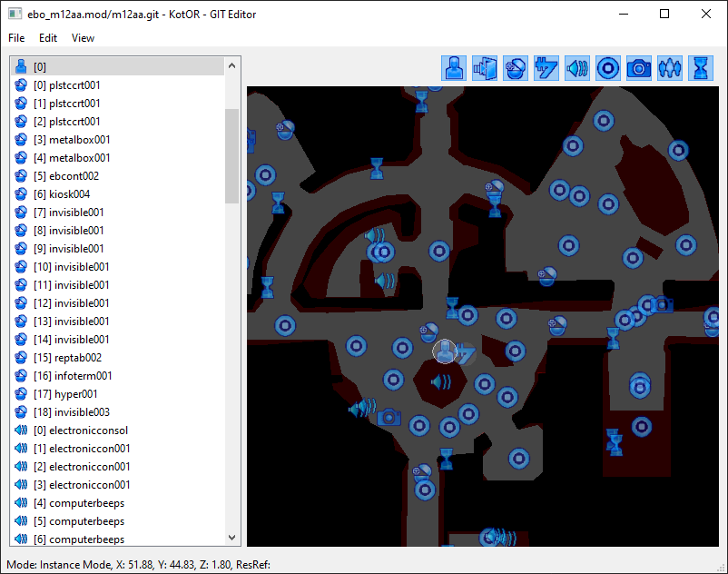This screenshot has width=728, height=574.
Task: Select [1] plstccrt001 in instance list
Action: [x=117, y=104]
